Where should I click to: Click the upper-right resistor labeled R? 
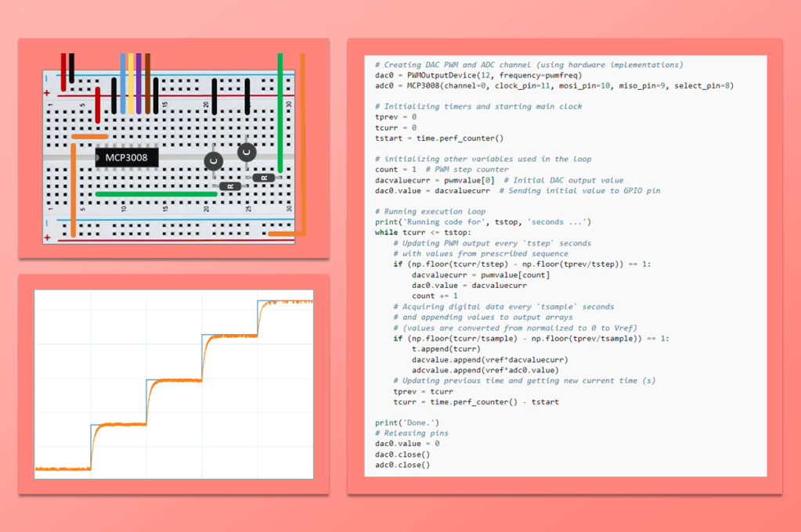[262, 178]
